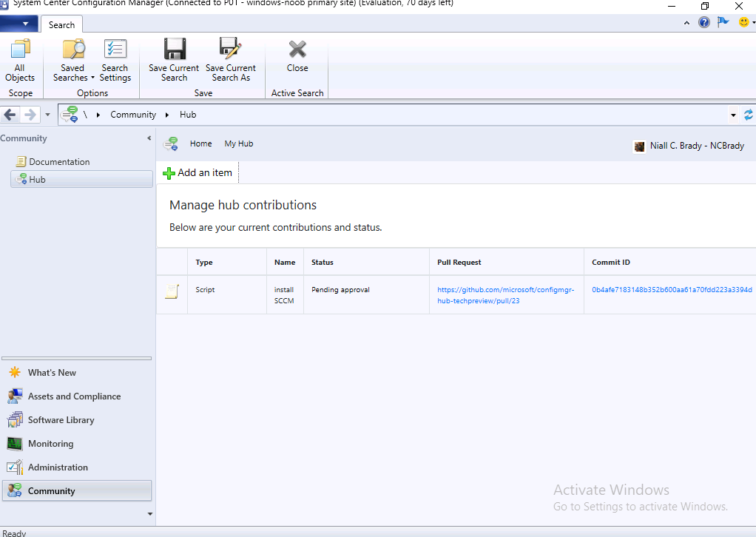The image size is (756, 537).
Task: Click the Name column header
Action: 285,263
